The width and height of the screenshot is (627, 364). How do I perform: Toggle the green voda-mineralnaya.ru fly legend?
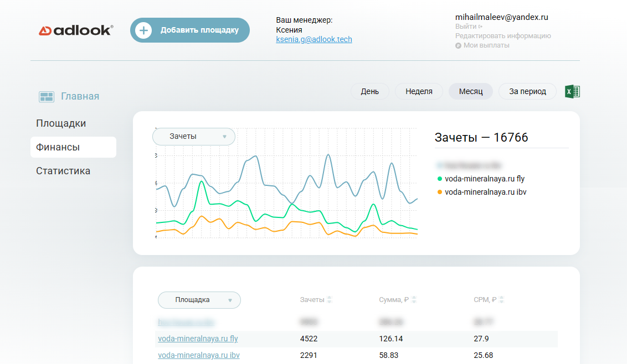(x=480, y=179)
